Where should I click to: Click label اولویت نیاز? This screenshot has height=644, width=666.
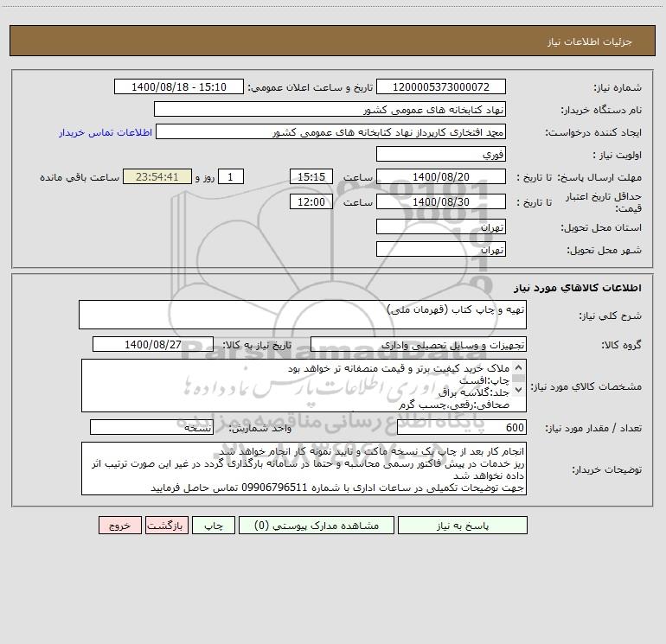618,155
